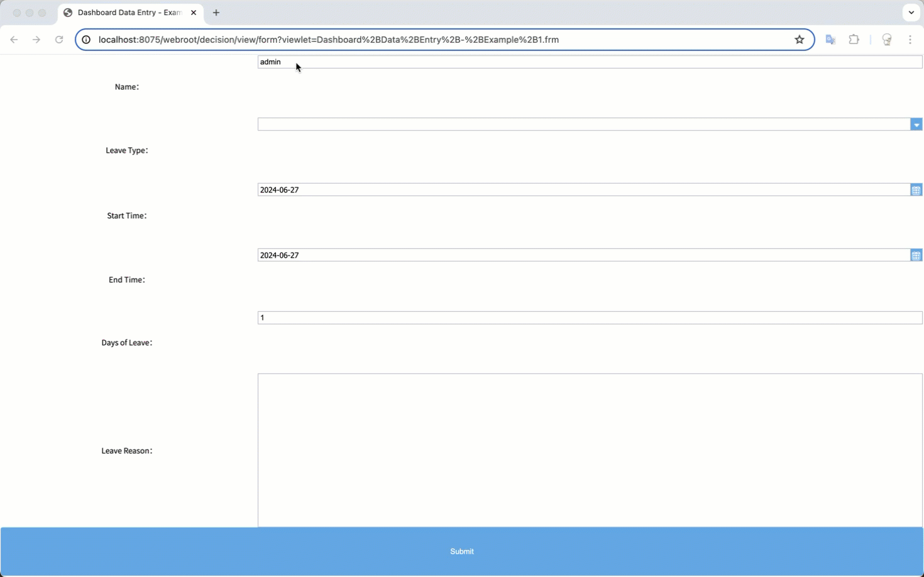Click the browser Forward arrow
The width and height of the screenshot is (924, 577).
[x=36, y=39]
